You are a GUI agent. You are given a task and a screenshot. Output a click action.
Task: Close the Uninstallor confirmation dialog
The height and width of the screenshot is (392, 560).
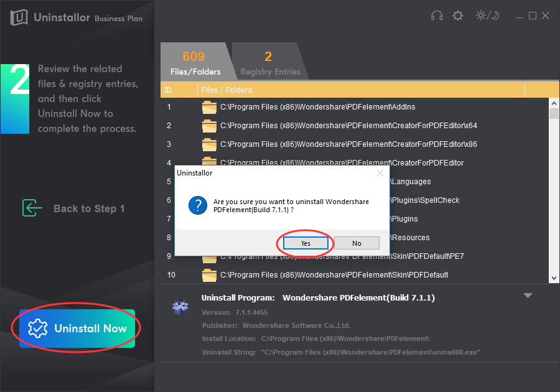[x=380, y=173]
